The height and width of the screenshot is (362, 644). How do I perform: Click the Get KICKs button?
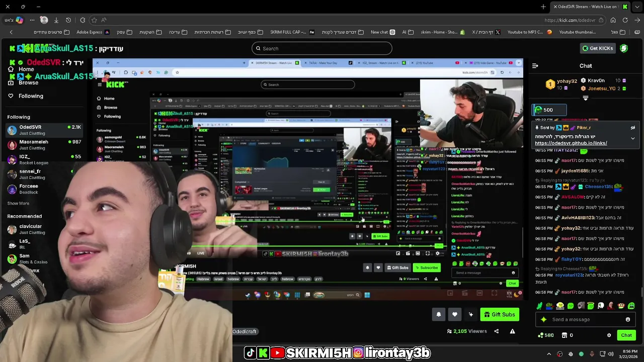click(598, 48)
